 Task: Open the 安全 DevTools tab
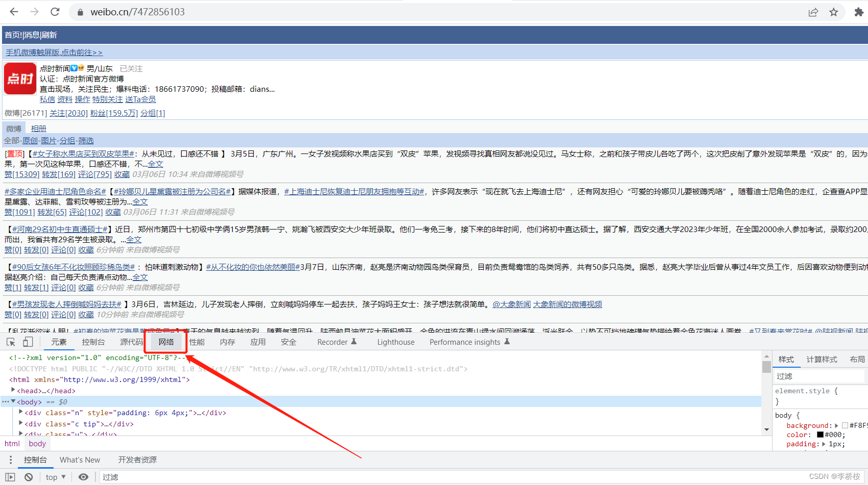pos(289,342)
